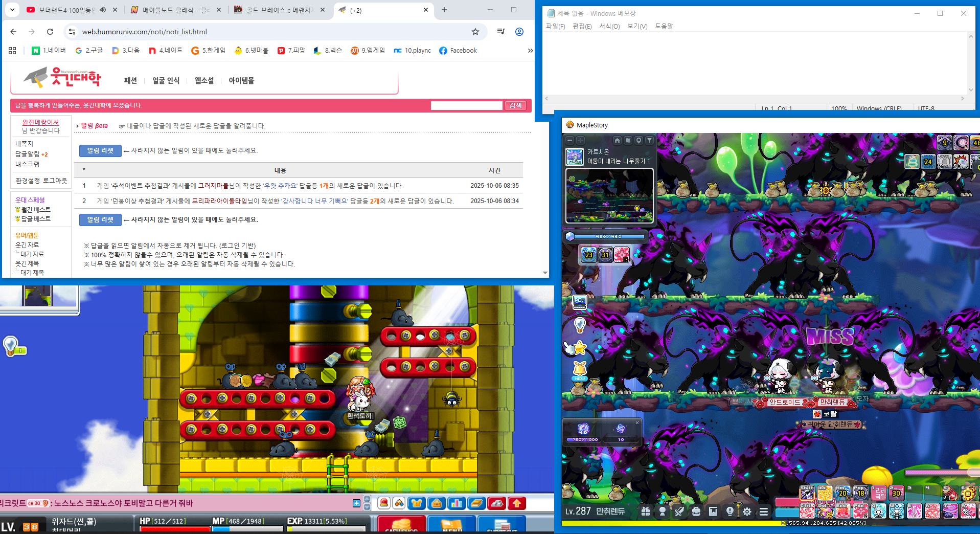980x534 pixels.
Task: Expand the hidden bookmarks overflow chevron
Action: pyautogui.click(x=530, y=51)
